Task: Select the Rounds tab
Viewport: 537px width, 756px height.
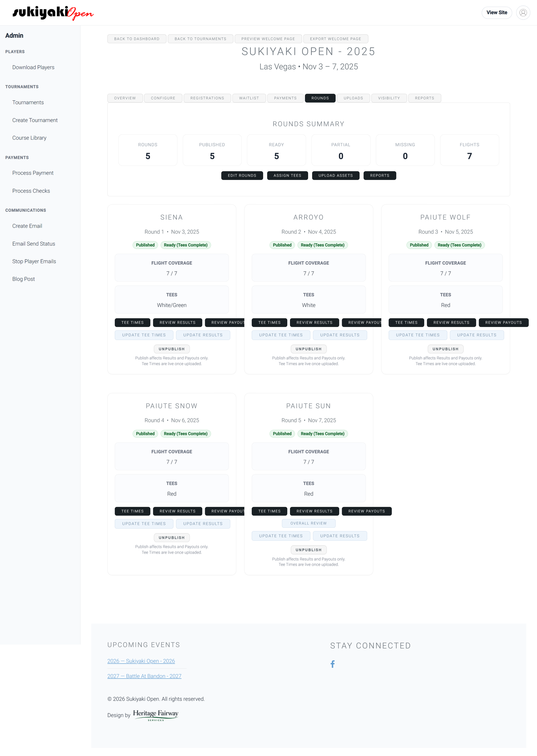Action: [x=320, y=98]
